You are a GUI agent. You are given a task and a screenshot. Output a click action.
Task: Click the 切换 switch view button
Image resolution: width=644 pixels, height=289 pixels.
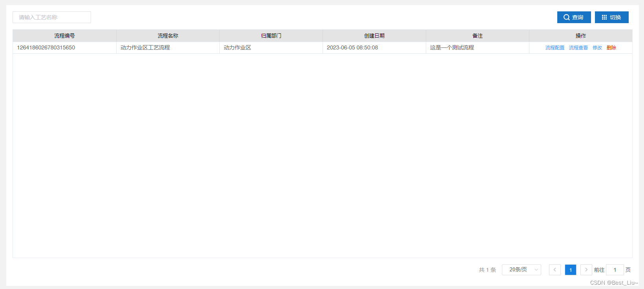click(611, 17)
